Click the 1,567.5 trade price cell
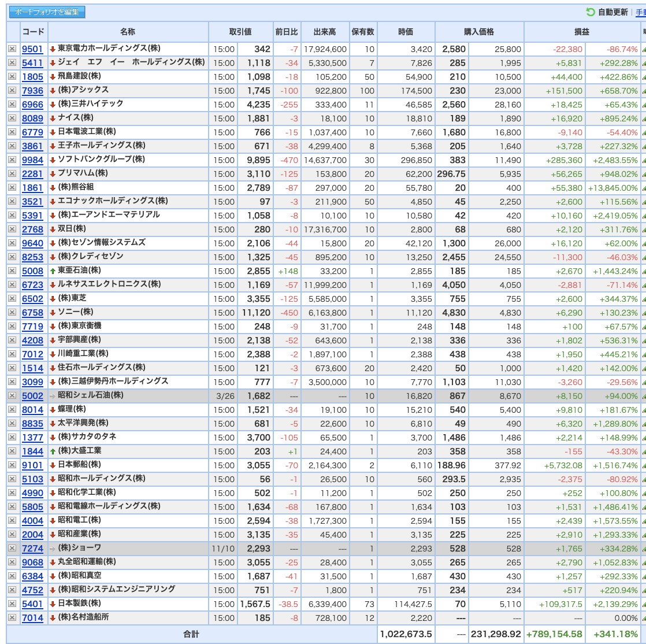This screenshot has height=644, width=646. [255, 604]
